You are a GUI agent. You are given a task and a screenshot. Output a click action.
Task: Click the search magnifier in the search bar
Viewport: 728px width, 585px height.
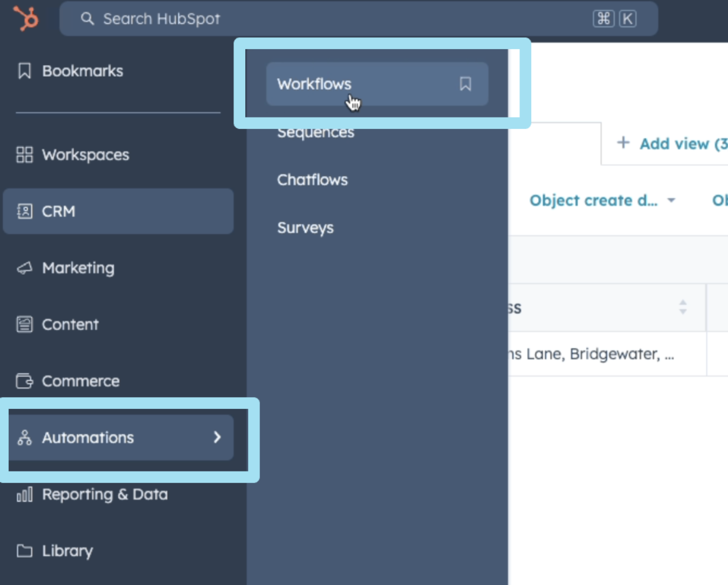(87, 18)
